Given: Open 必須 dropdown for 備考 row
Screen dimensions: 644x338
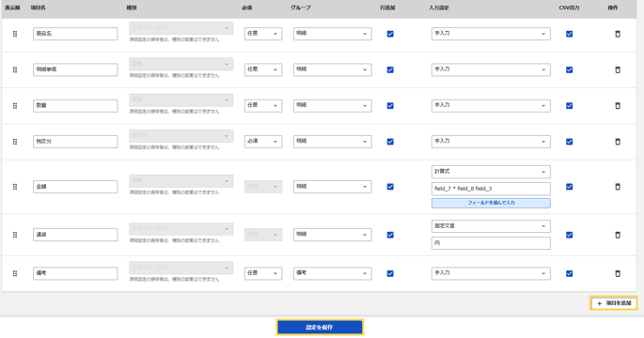Looking at the screenshot, I should coord(263,273).
